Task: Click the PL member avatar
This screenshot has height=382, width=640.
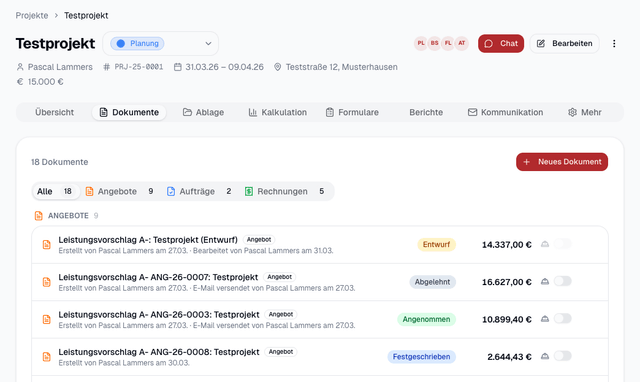Action: pos(421,43)
